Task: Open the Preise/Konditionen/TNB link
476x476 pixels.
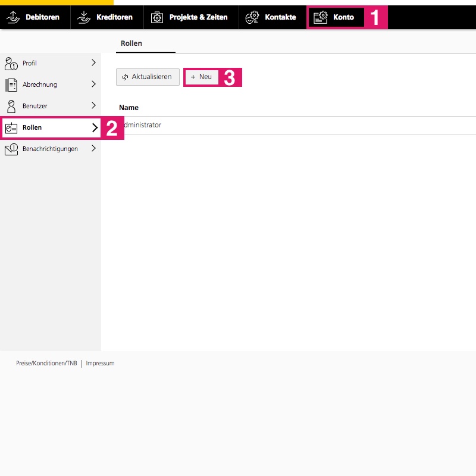Action: pyautogui.click(x=46, y=363)
